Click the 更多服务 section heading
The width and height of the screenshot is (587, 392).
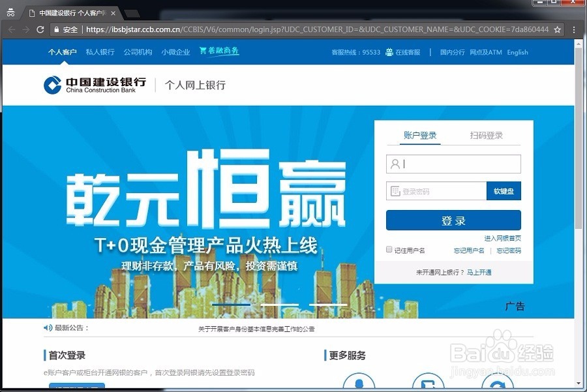(x=347, y=355)
